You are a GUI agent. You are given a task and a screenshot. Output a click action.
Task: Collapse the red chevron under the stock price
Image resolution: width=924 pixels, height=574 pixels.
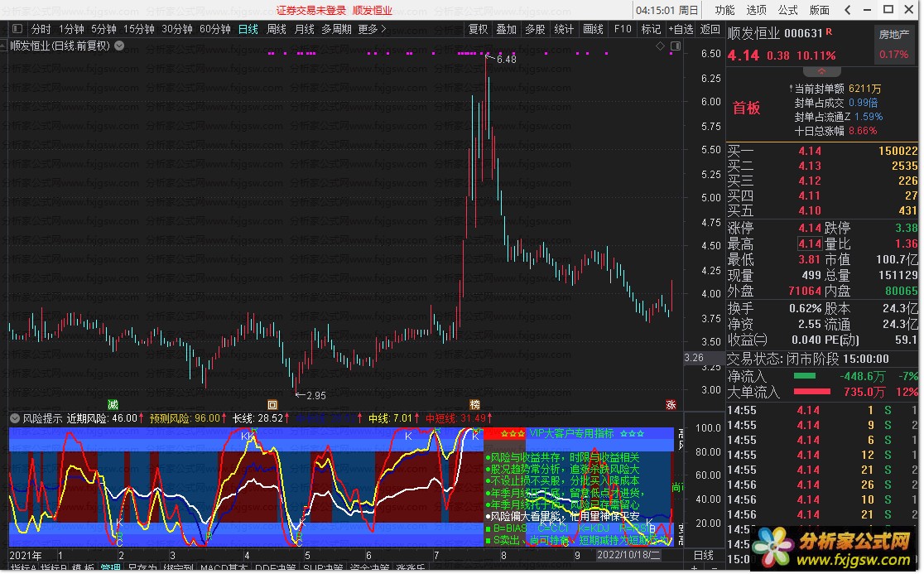[821, 71]
